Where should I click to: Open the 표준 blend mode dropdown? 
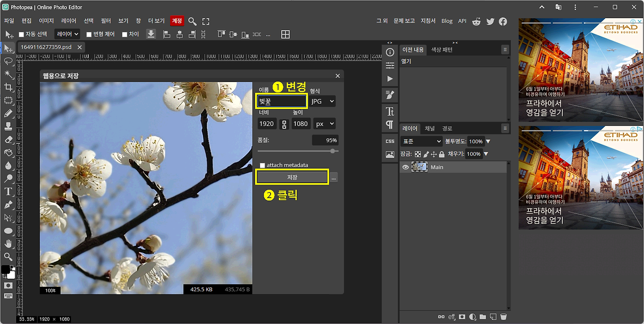(422, 141)
